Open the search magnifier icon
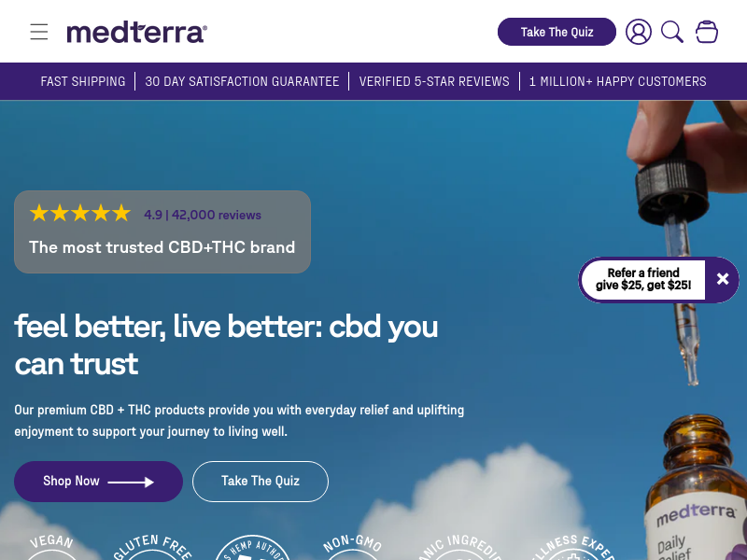The height and width of the screenshot is (560, 747). tap(672, 32)
